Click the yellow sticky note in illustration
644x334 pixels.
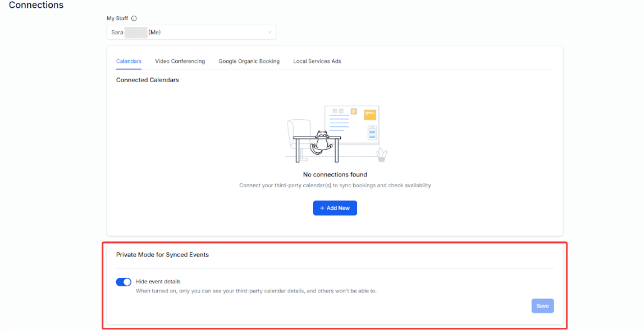[369, 114]
